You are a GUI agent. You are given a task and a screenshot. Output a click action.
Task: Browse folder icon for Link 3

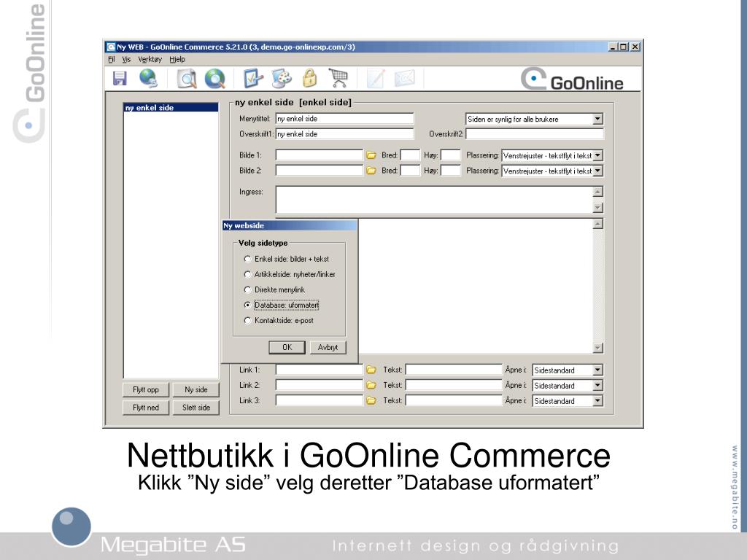(x=371, y=401)
